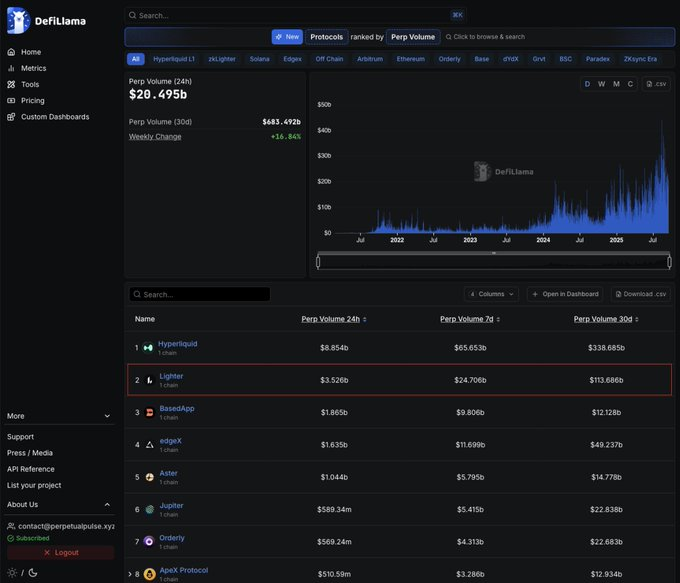Screen dimensions: 680x583
Task: Click the ApeX Protocol logo
Action: tap(149, 574)
